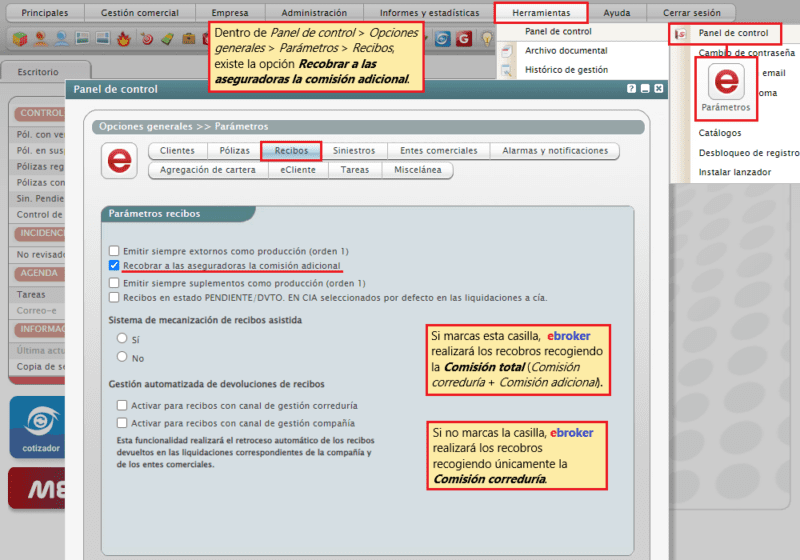Select the Recibos parameters tab
Image resolution: width=800 pixels, height=560 pixels.
[x=291, y=150]
